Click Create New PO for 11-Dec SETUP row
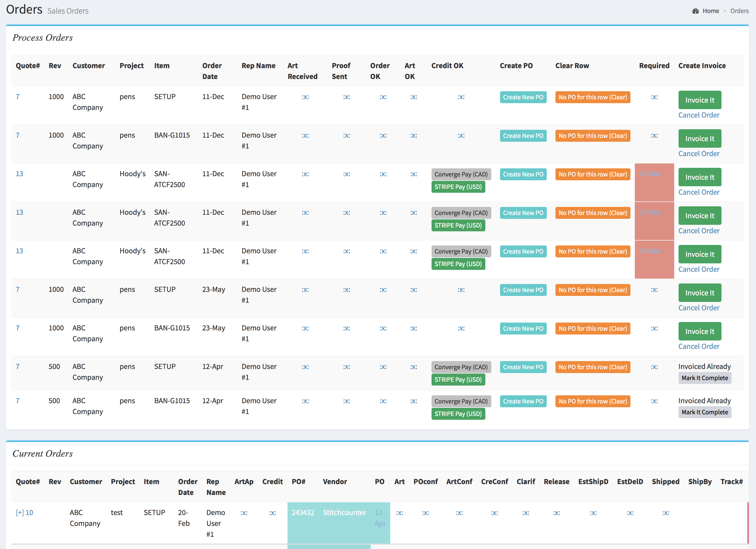Viewport: 756px width, 549px height. 523,97
